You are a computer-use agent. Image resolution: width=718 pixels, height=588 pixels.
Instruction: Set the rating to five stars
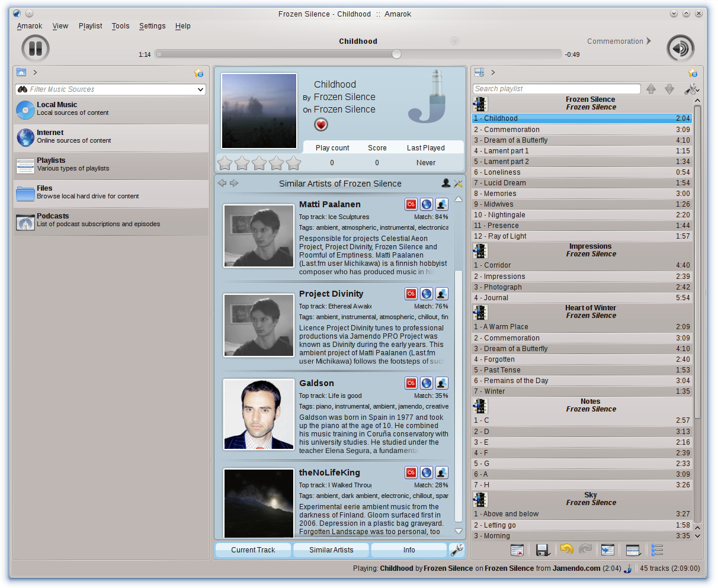(293, 163)
